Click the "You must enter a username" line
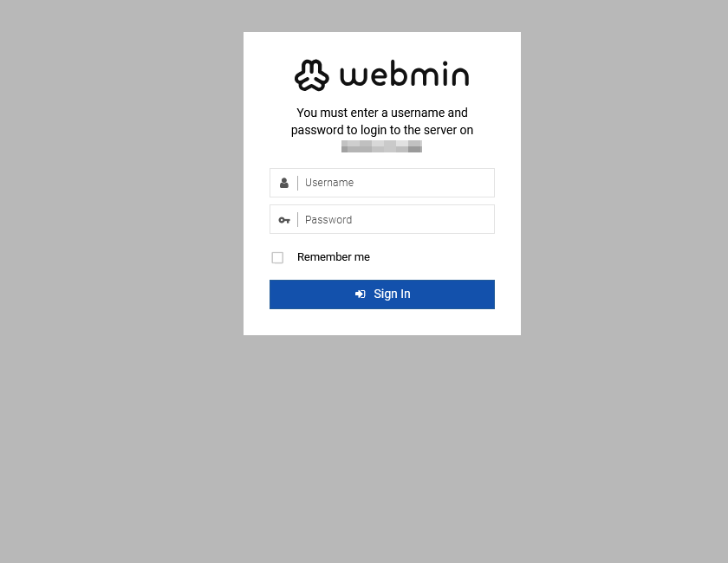The image size is (728, 563). (382, 113)
